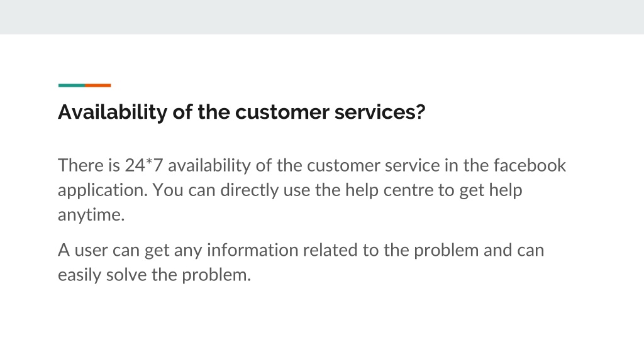The height and width of the screenshot is (362, 644).
Task: Click the word 'anytime.' ending the first paragraph
Action: (91, 215)
